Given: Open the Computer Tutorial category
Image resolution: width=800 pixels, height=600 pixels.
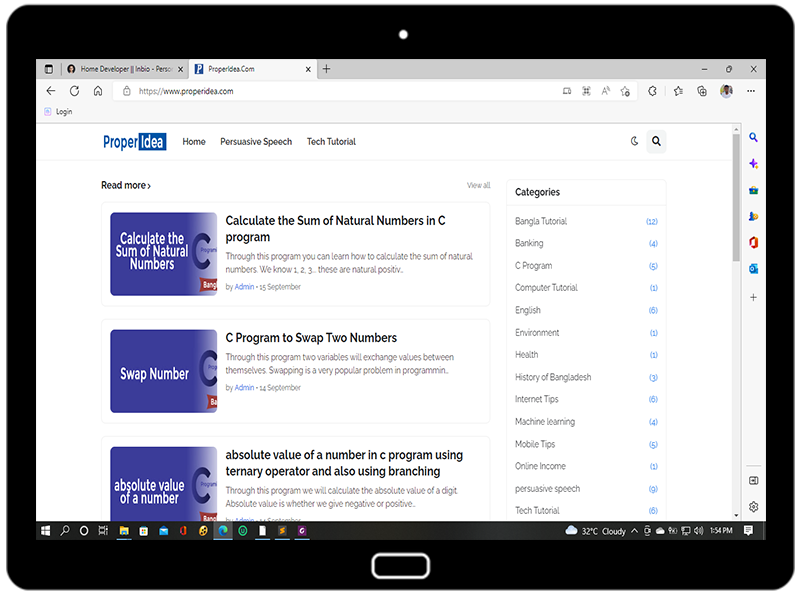Looking at the screenshot, I should [x=546, y=288].
